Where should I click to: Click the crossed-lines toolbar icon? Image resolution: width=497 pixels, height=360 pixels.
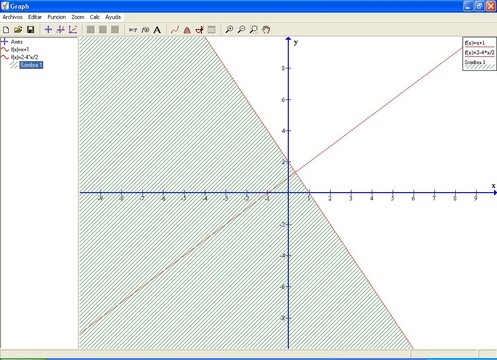coord(60,30)
